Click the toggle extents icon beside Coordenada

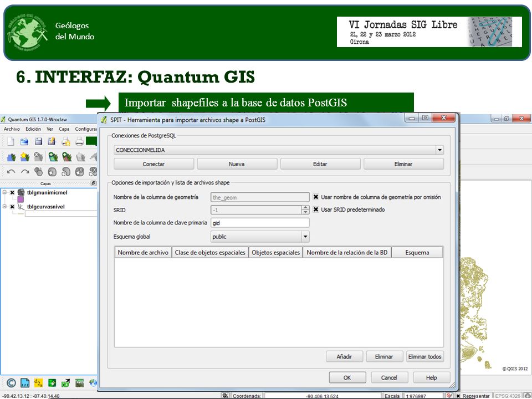point(226,396)
